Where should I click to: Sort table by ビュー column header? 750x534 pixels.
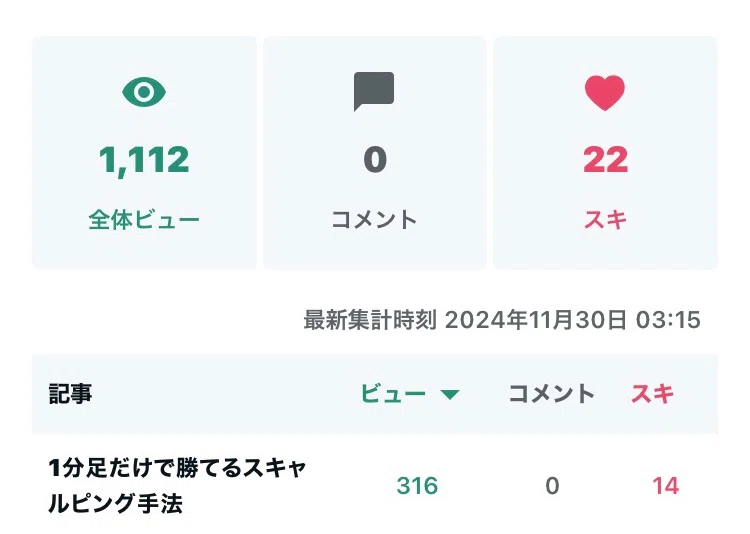[x=394, y=394]
